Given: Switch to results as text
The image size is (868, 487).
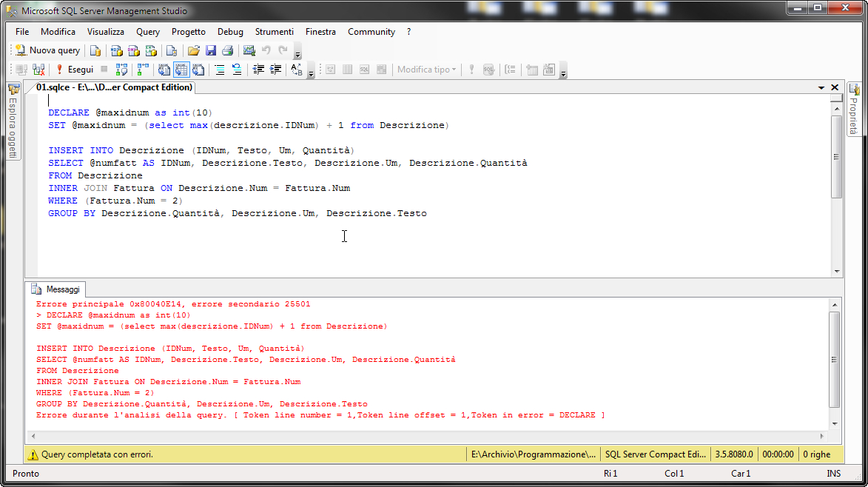Looking at the screenshot, I should (x=164, y=70).
